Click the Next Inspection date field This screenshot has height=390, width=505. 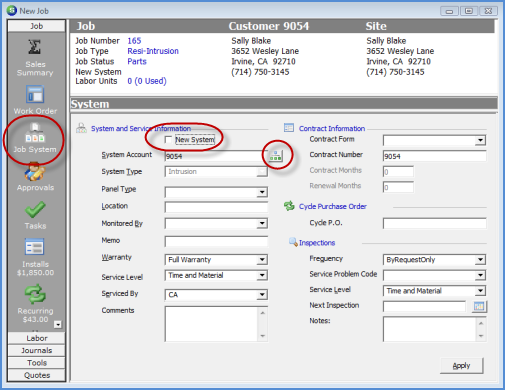coord(424,306)
